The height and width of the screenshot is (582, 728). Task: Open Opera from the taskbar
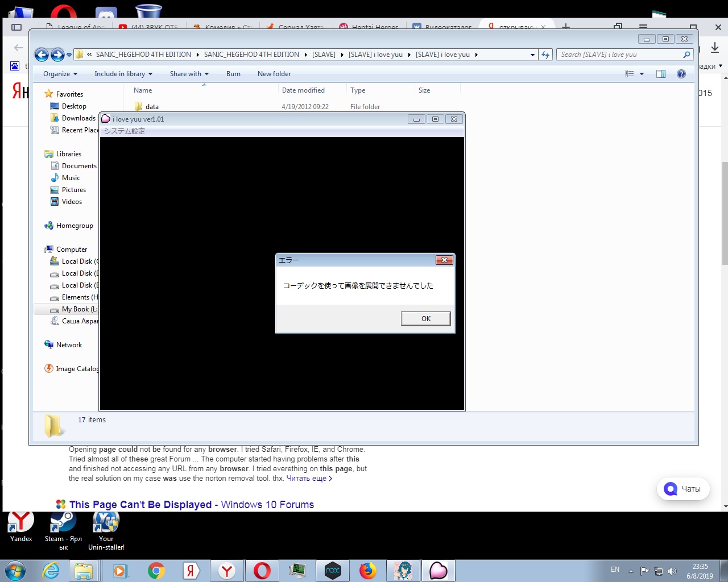(x=262, y=571)
